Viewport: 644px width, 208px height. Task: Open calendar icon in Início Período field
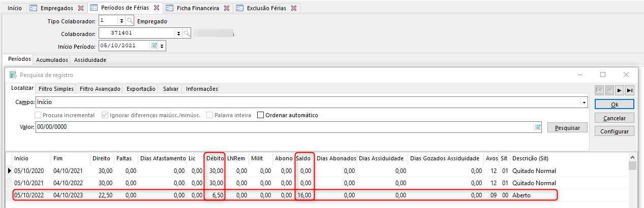click(154, 46)
